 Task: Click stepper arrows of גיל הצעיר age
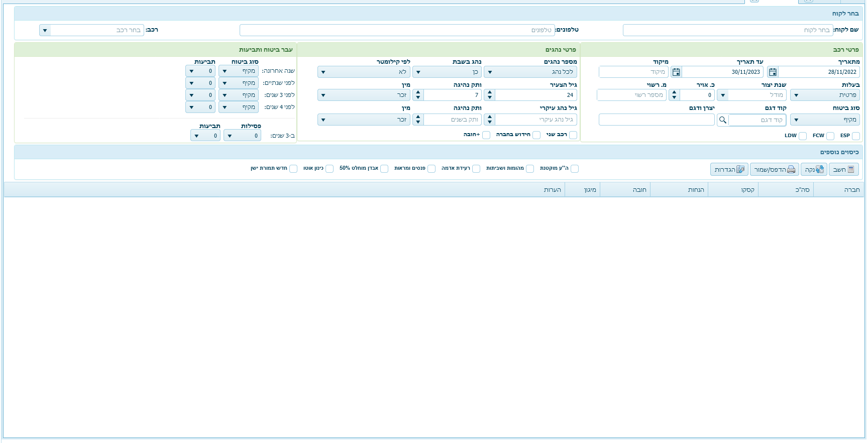(490, 95)
